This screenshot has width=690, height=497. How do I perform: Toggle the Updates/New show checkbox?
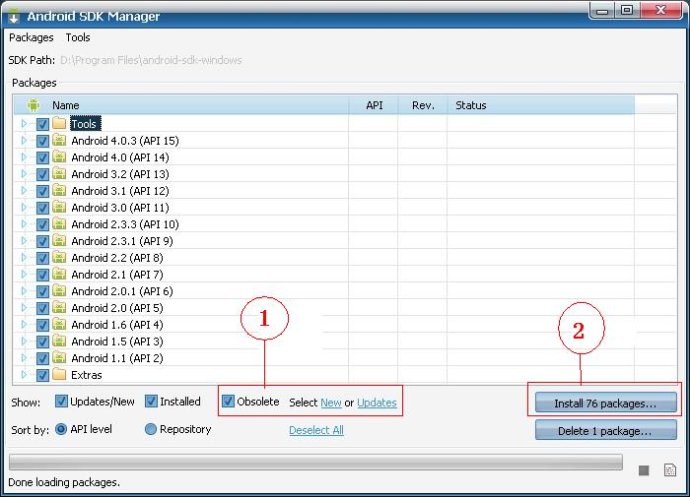point(61,401)
